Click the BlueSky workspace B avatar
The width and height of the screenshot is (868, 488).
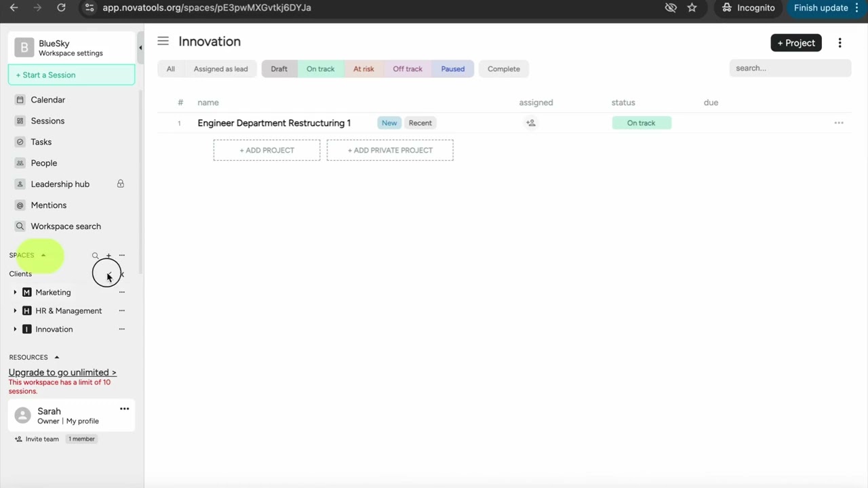[24, 47]
